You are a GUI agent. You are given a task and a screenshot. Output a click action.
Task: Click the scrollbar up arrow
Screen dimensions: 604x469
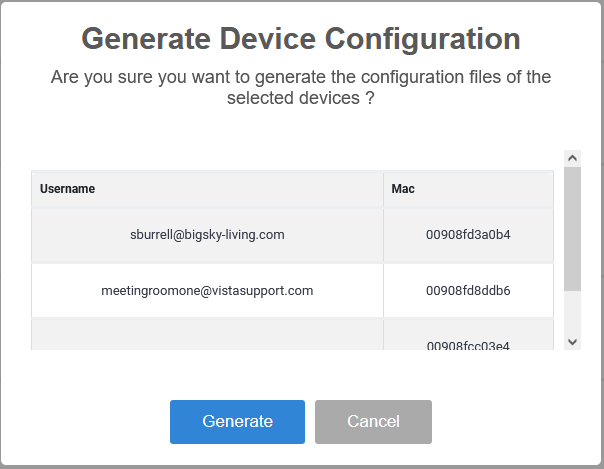[572, 158]
